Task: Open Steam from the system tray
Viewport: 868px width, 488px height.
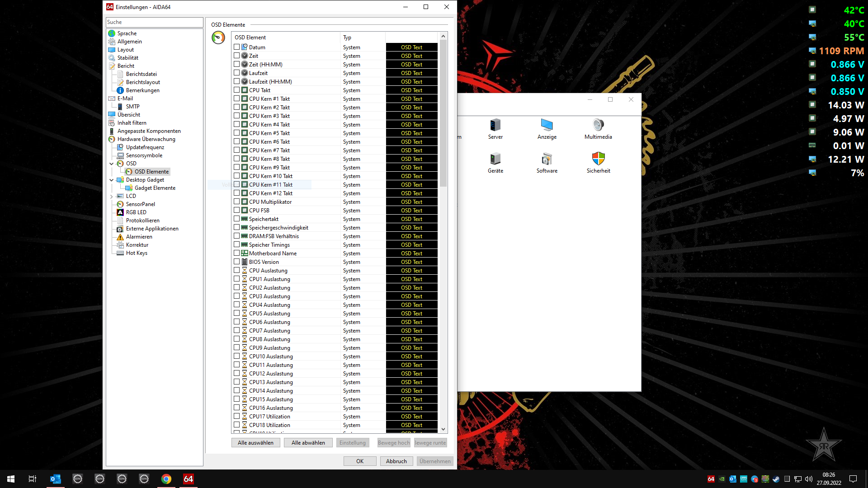Action: (776, 479)
